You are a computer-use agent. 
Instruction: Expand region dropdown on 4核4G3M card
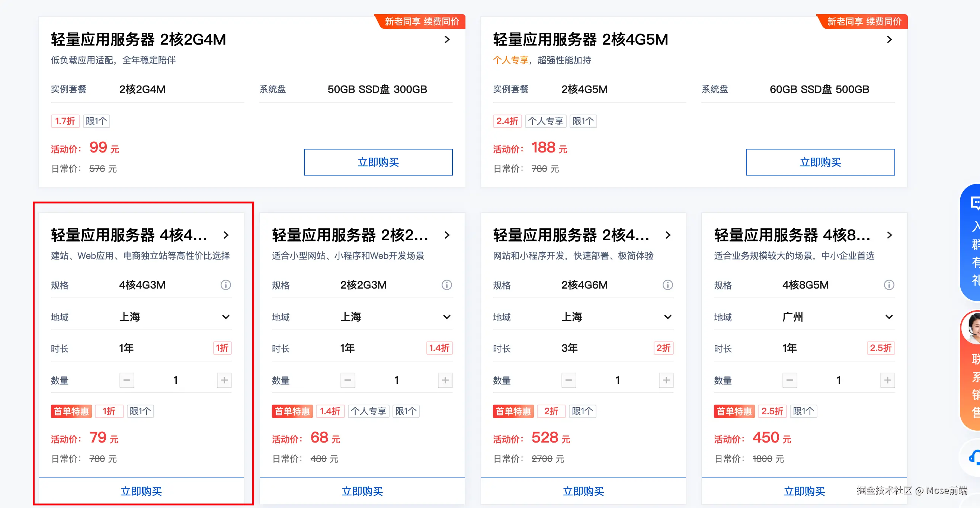(225, 317)
